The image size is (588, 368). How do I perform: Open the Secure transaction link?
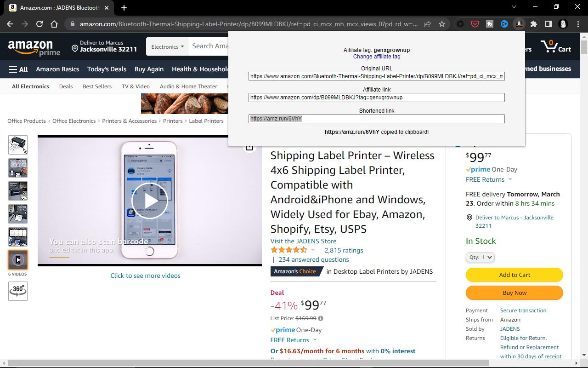tap(523, 310)
